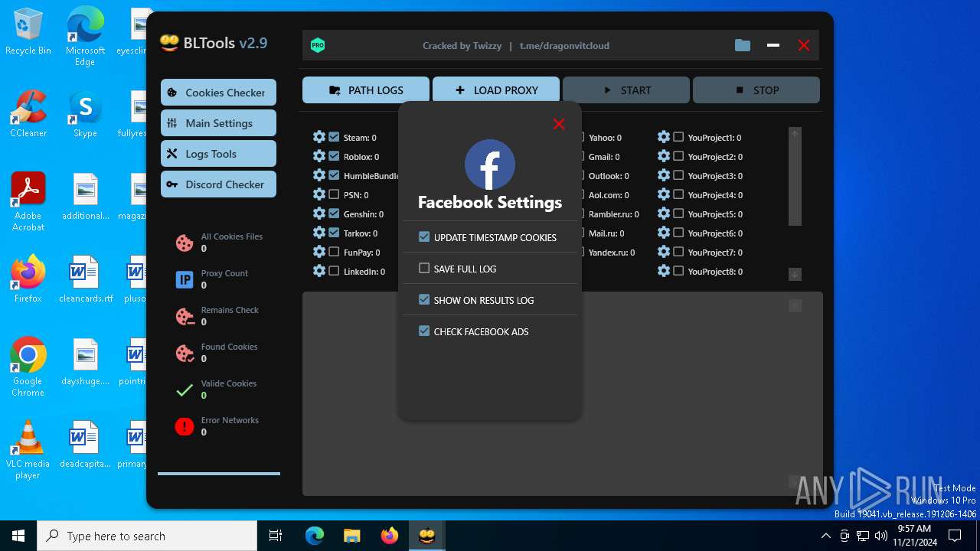Click the Windows Start button
980x551 pixels.
coord(18,536)
